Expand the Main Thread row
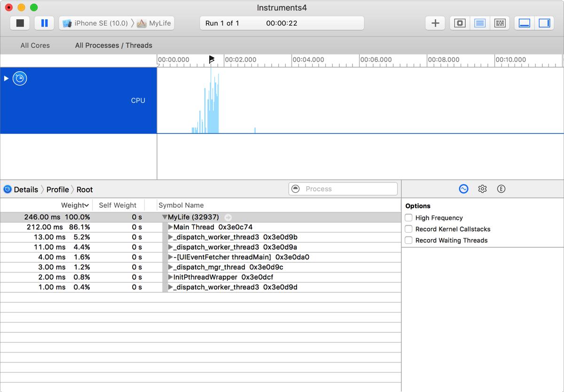This screenshot has height=392, width=564. click(x=171, y=227)
